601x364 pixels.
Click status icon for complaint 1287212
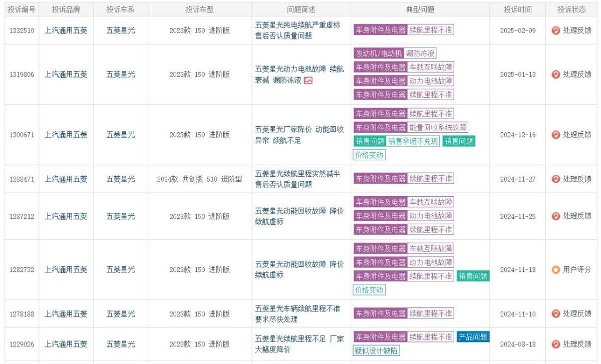tap(555, 216)
